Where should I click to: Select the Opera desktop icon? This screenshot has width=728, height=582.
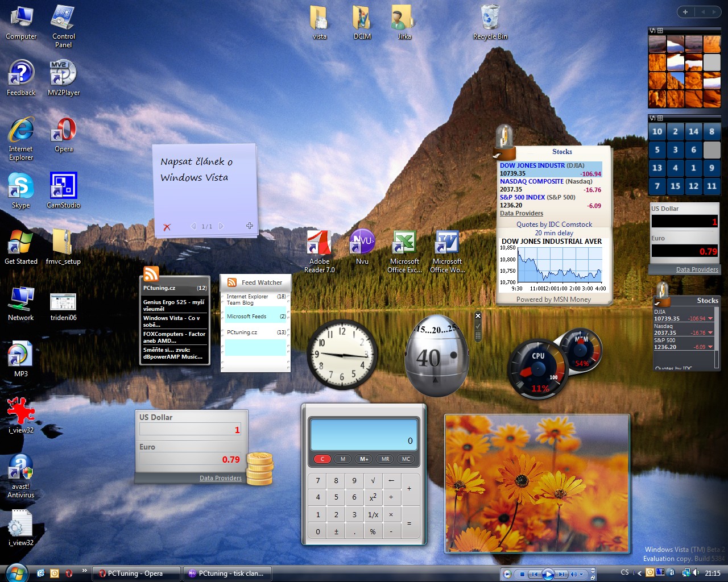coord(63,135)
